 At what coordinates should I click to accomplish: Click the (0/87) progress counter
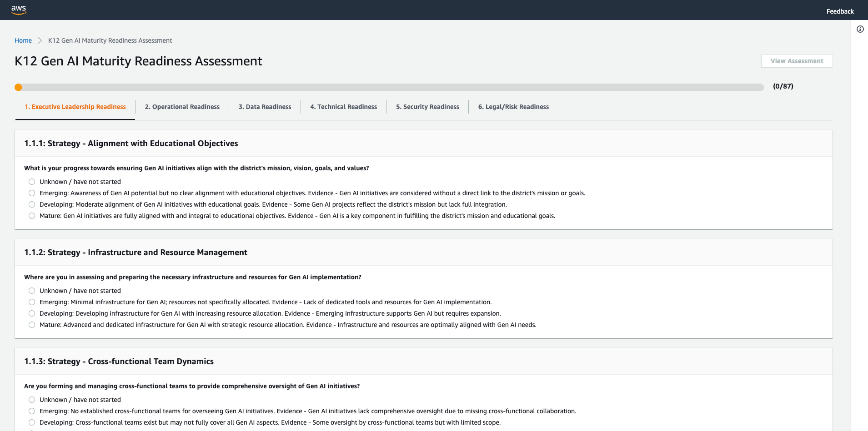pyautogui.click(x=783, y=86)
